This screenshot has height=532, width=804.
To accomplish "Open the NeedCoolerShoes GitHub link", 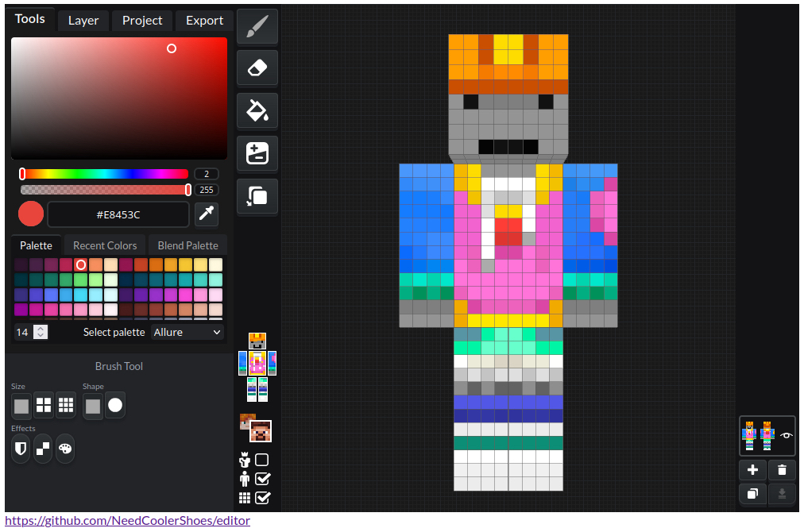I will point(128,521).
